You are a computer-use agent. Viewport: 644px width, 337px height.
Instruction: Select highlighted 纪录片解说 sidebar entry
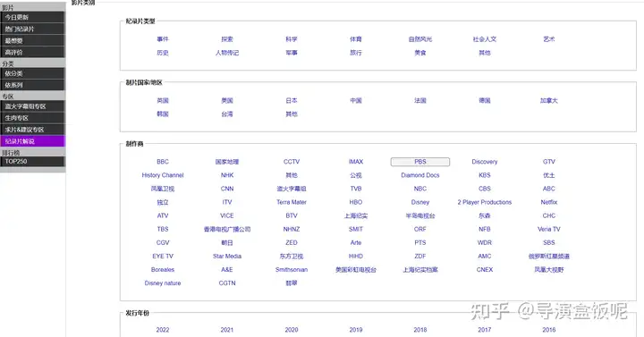(32, 141)
